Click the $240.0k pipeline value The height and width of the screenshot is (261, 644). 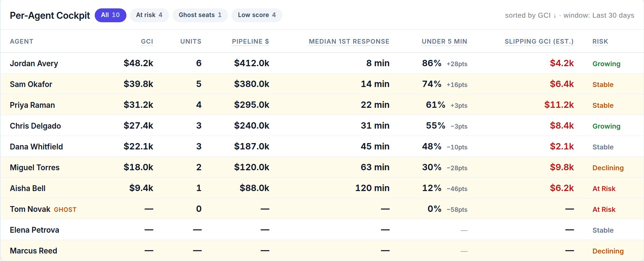[251, 125]
